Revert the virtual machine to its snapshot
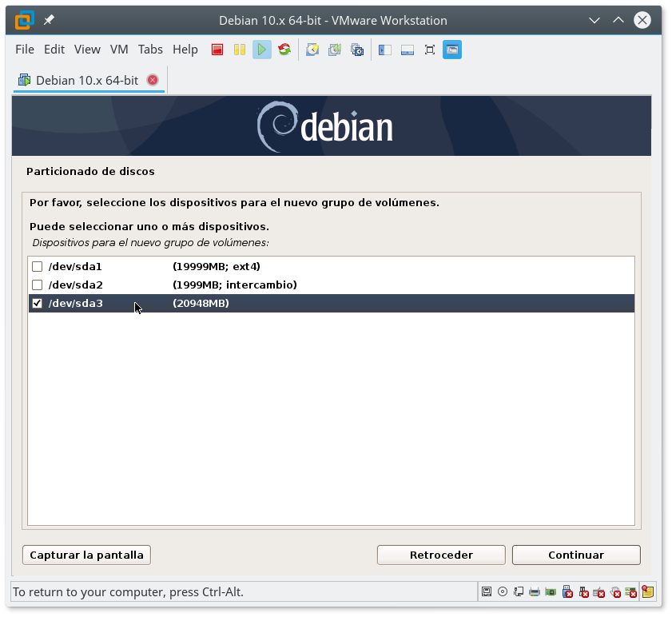 [335, 50]
